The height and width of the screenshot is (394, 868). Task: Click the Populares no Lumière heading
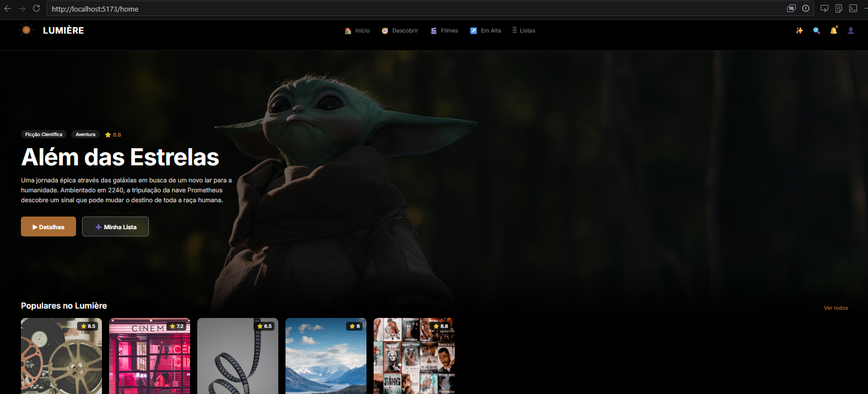point(64,306)
